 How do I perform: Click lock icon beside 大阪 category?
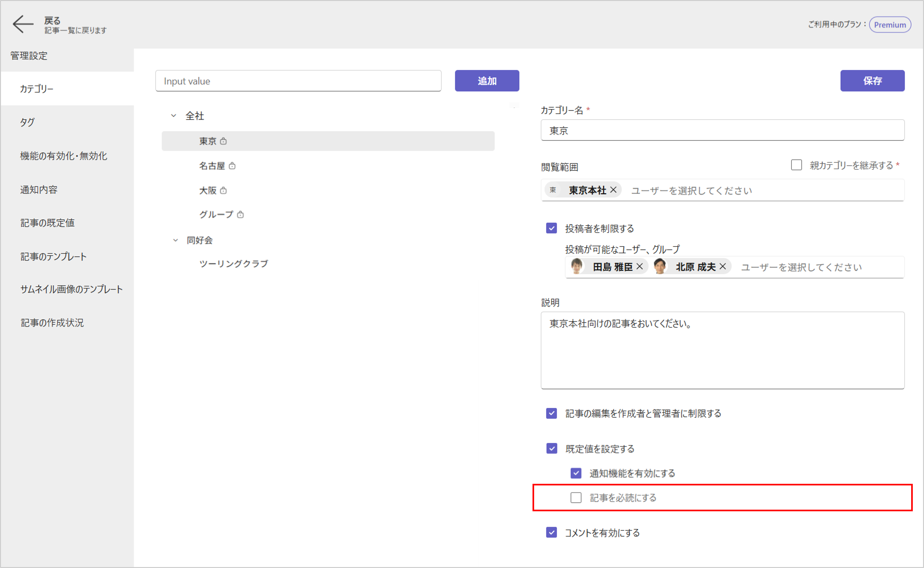coord(223,191)
